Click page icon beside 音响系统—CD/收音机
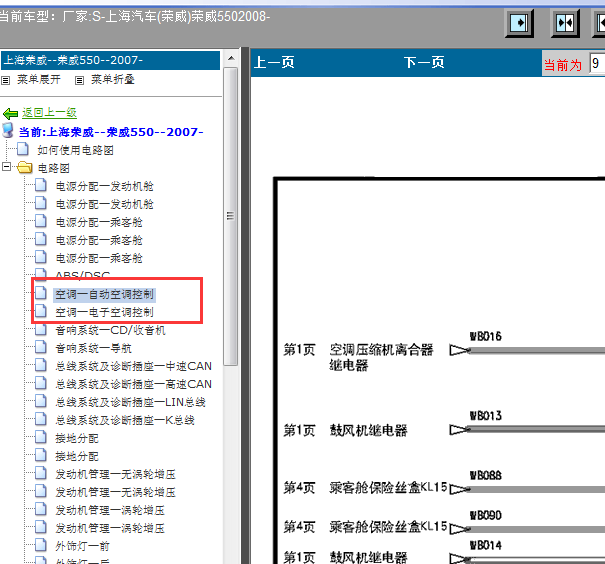Screen dimensions: 605x564 point(41,329)
